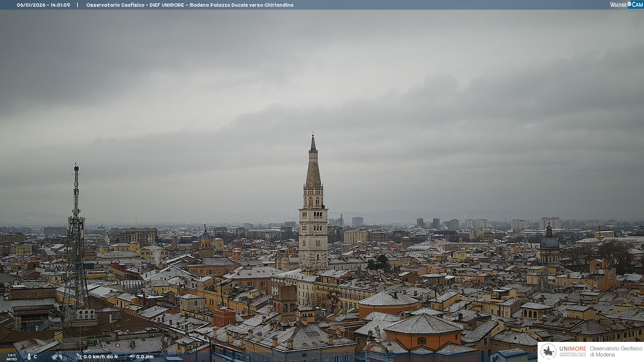The width and height of the screenshot is (644, 362).
Task: Click the UNIMORE university seal emblem
Action: click(x=549, y=351)
